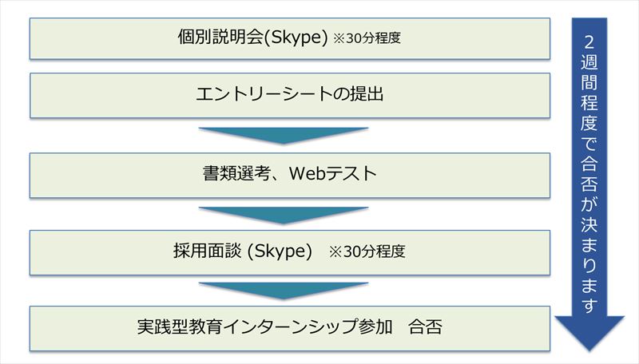
Task: Select the 個別説明会 heading text
Action: point(220,37)
